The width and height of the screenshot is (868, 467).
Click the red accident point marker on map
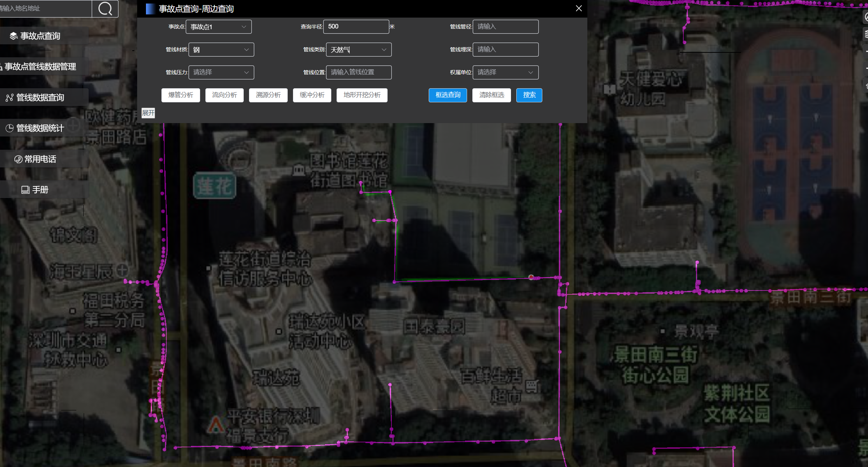531,277
